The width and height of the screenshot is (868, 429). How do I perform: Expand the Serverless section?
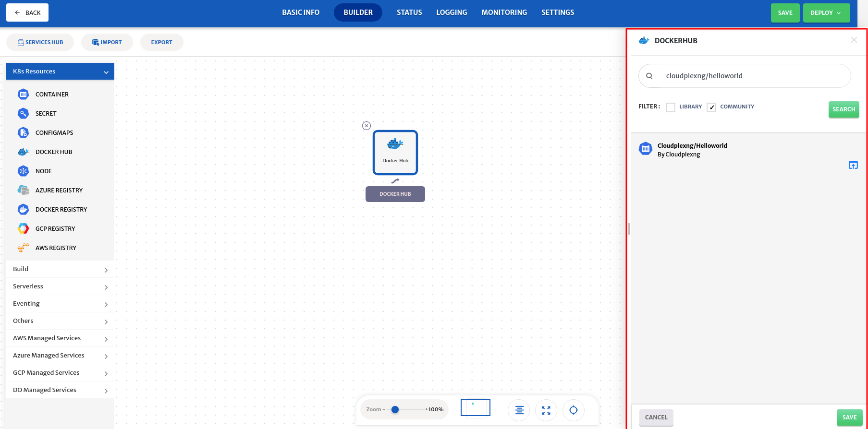point(60,286)
